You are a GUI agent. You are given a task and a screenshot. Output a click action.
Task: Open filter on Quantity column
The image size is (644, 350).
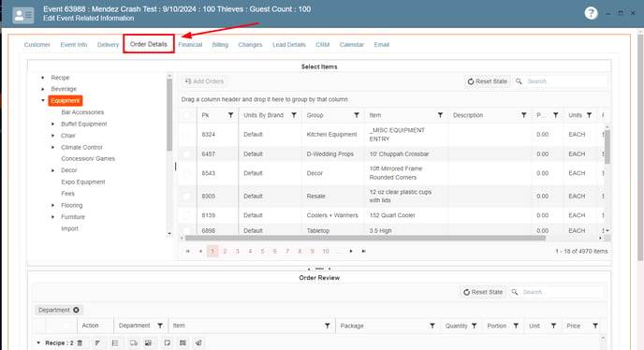(x=474, y=326)
